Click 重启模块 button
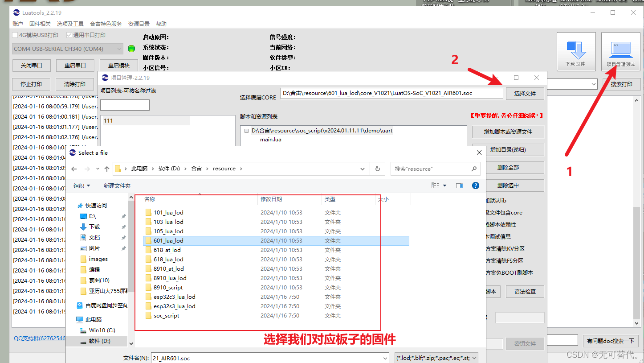This screenshot has width=644, height=363. (118, 65)
